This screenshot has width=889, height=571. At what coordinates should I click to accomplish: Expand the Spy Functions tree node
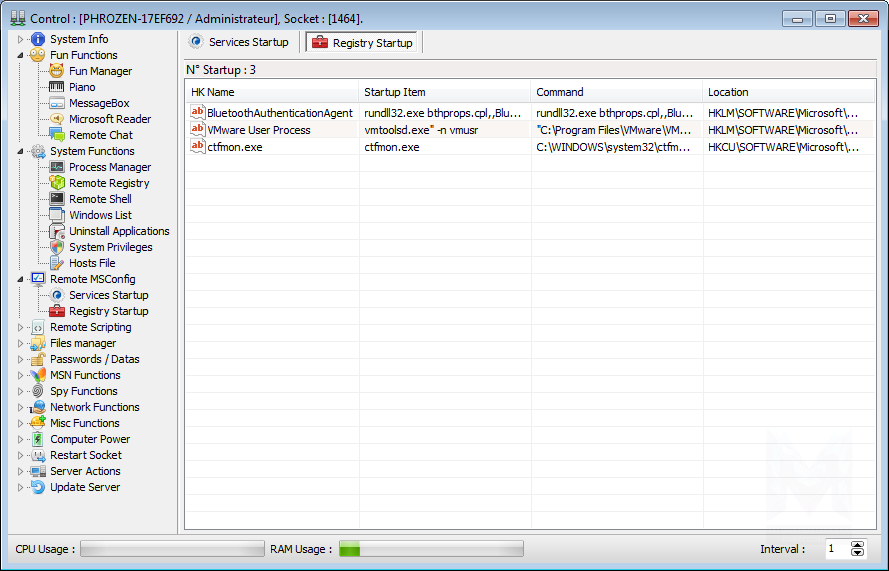21,391
